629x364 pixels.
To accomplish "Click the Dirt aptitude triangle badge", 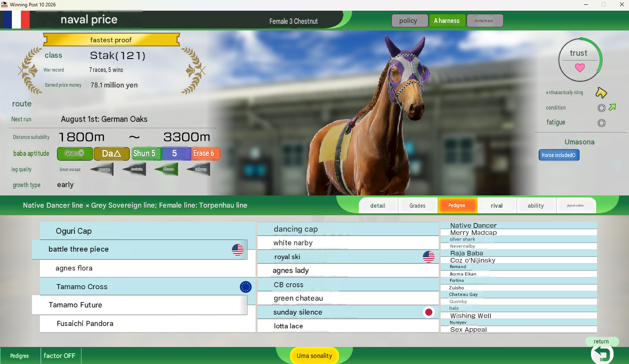I will (x=112, y=154).
